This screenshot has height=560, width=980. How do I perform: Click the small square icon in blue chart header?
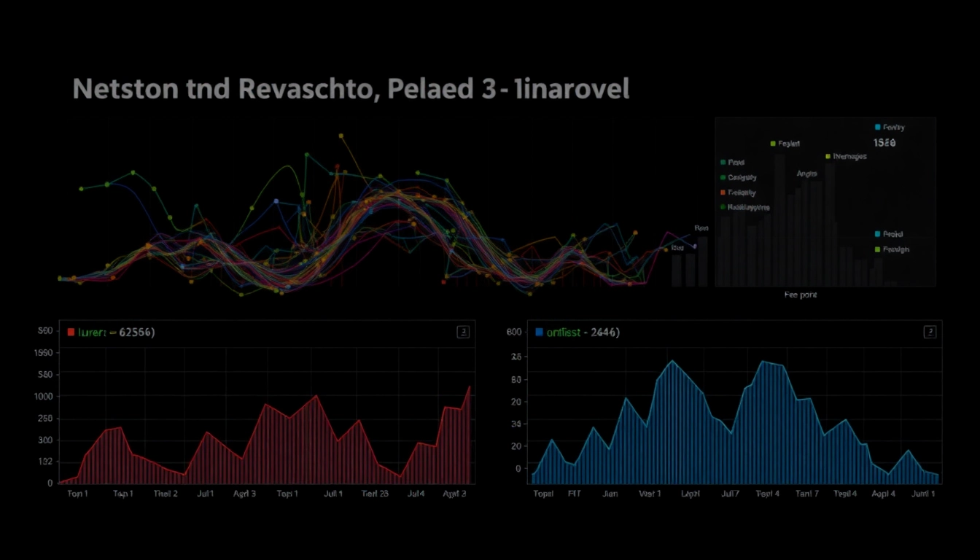[930, 332]
